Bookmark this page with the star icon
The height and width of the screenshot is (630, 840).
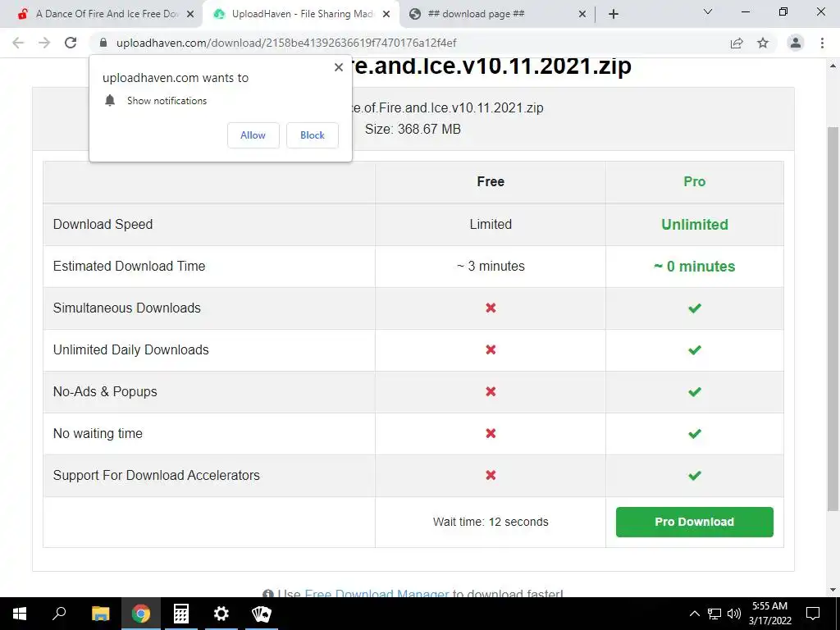point(763,43)
